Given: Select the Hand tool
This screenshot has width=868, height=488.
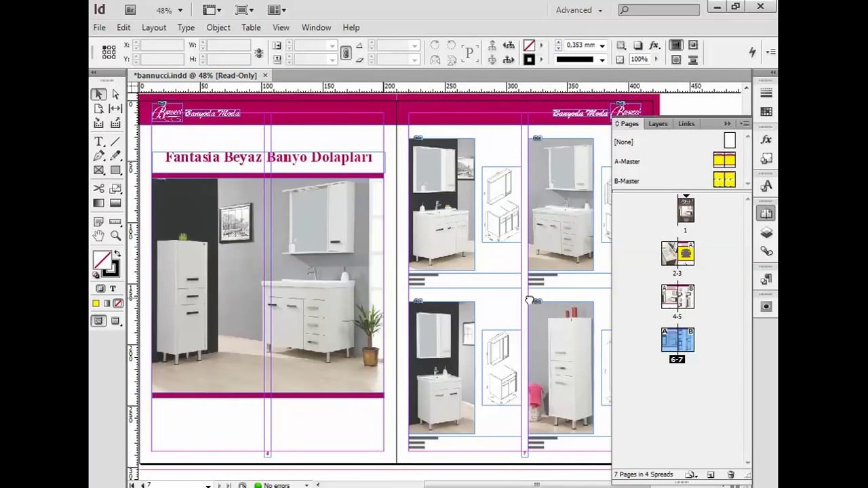Looking at the screenshot, I should coord(99,236).
